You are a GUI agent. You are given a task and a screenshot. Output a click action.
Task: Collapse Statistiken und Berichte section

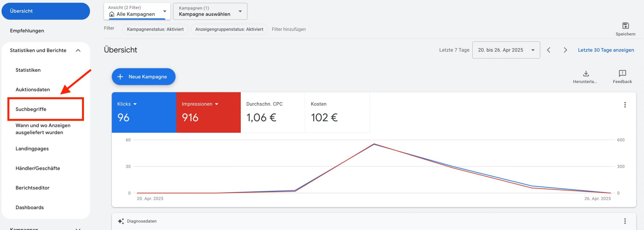(x=78, y=50)
